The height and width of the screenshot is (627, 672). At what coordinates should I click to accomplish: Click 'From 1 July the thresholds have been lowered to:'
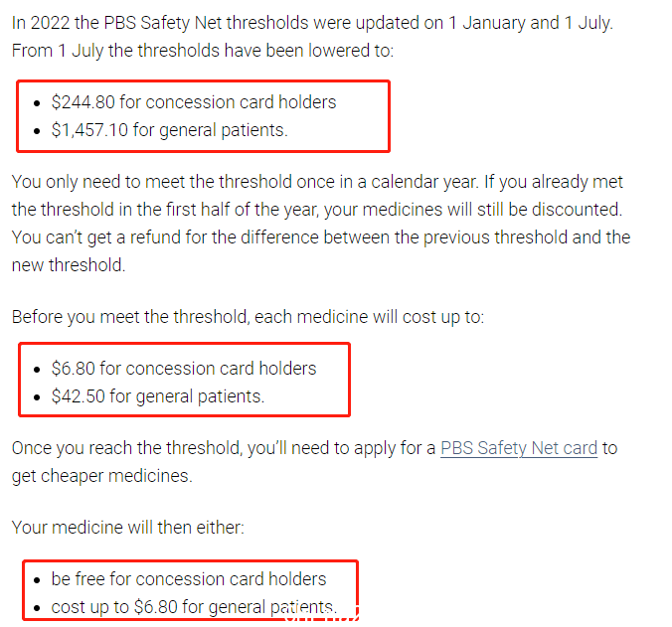click(x=203, y=51)
